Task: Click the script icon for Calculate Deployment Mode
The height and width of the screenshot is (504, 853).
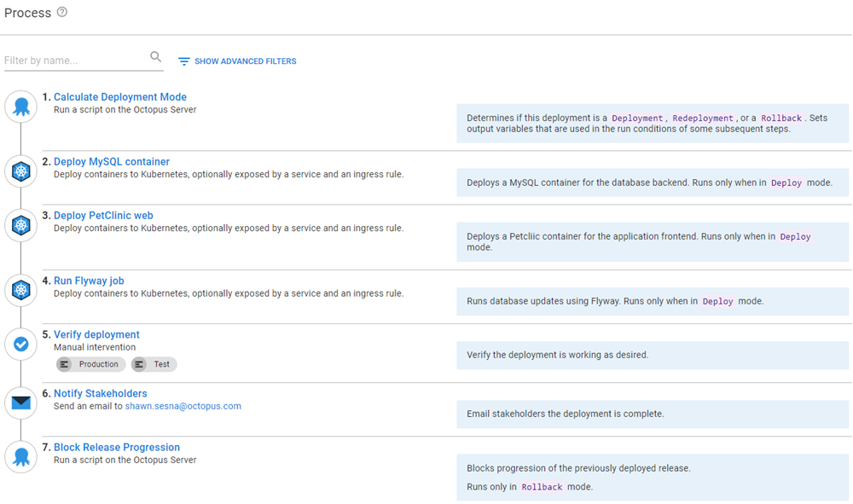Action: tap(20, 107)
